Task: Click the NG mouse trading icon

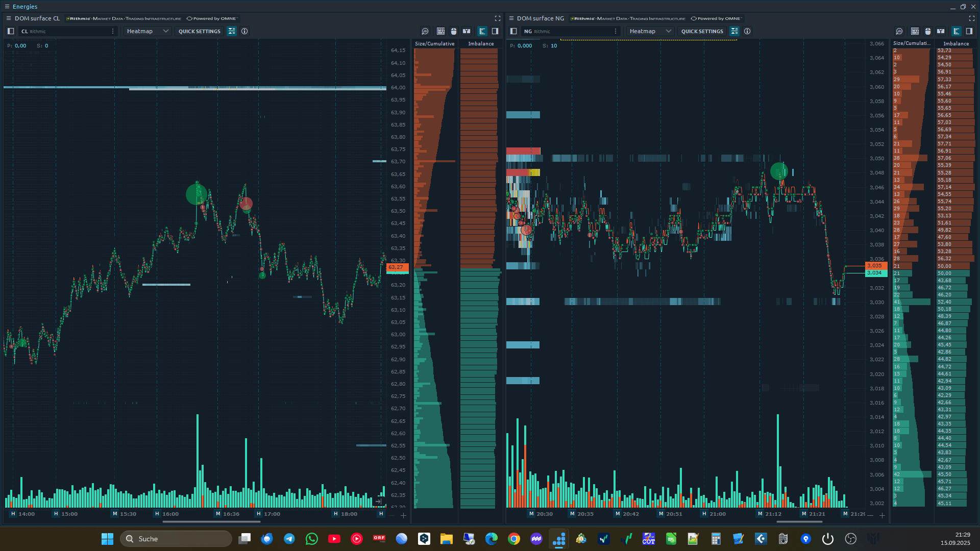Action: [928, 31]
